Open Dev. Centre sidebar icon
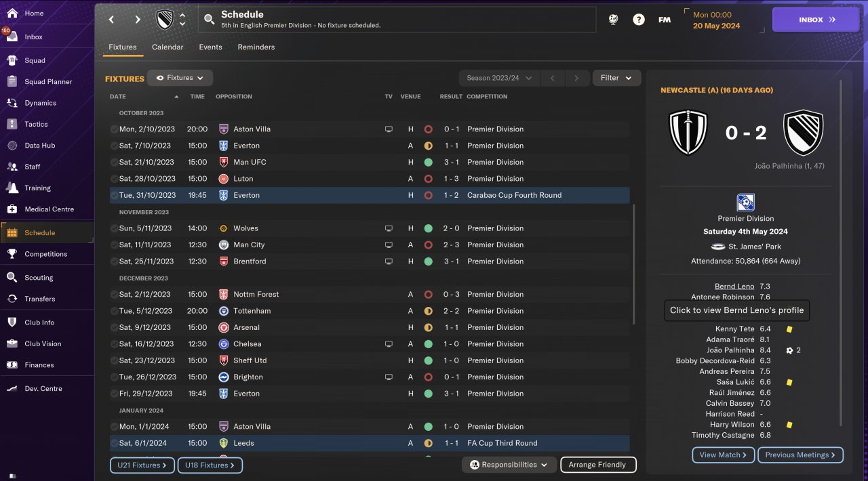The image size is (868, 481). [x=12, y=388]
